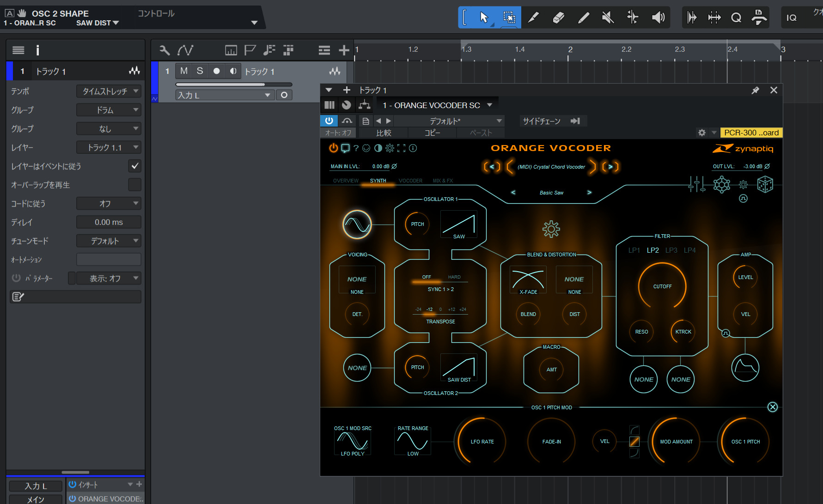Open the wrench track list options
The width and height of the screenshot is (823, 504).
164,50
